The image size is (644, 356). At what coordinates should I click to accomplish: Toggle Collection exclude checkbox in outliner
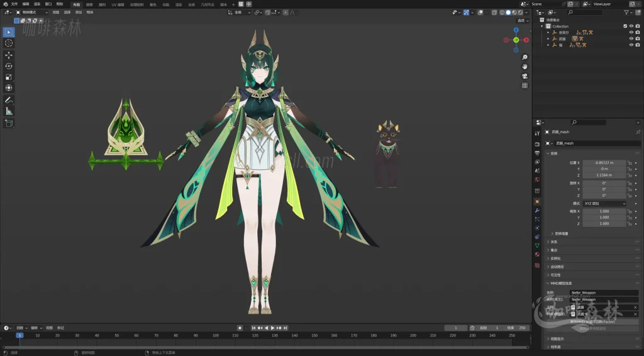tap(625, 26)
